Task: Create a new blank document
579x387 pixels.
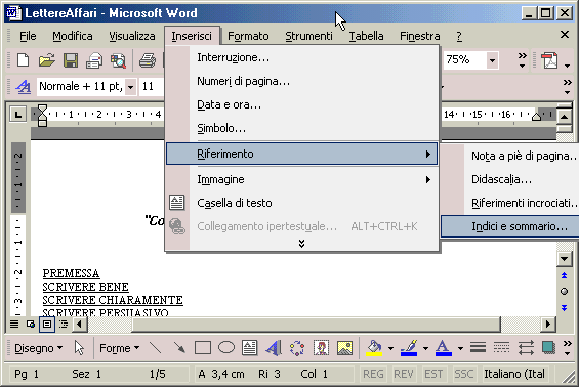Action: coord(23,60)
